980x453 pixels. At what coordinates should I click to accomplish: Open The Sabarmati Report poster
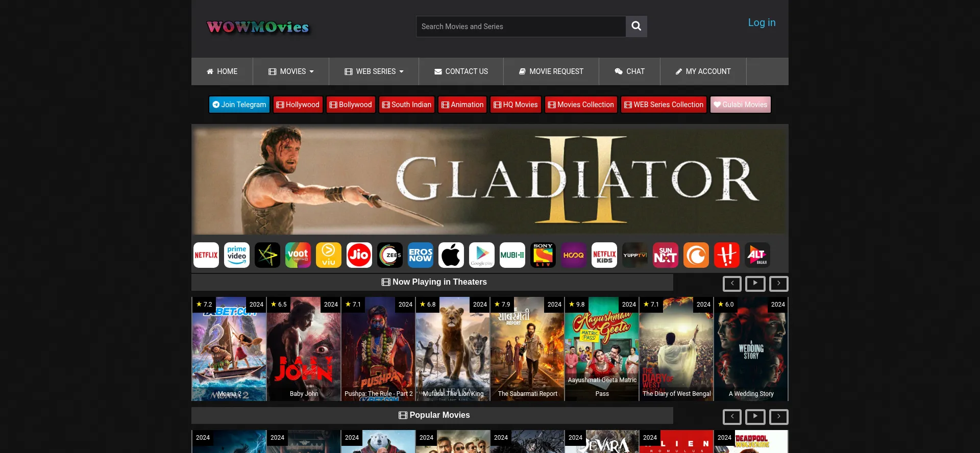(527, 349)
